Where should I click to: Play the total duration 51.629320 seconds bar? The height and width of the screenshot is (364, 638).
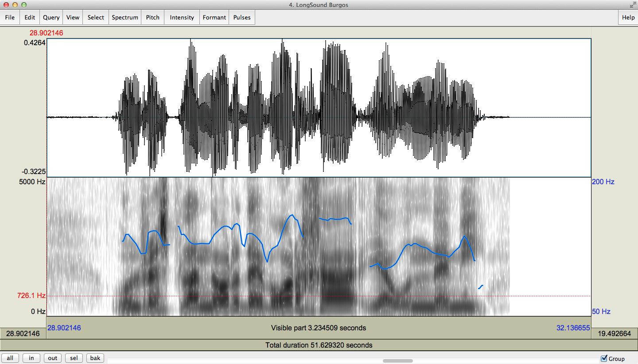click(x=319, y=345)
